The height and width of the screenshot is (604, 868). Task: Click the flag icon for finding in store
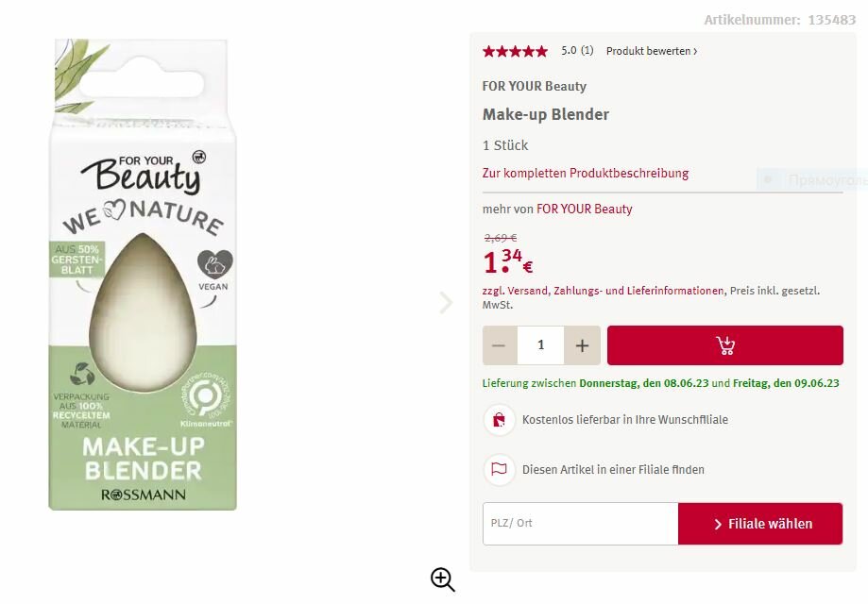click(499, 470)
